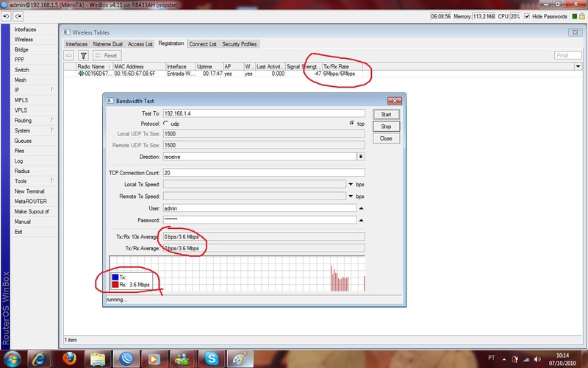Image resolution: width=588 pixels, height=368 pixels.
Task: Switch to the Registration tab
Action: point(171,43)
